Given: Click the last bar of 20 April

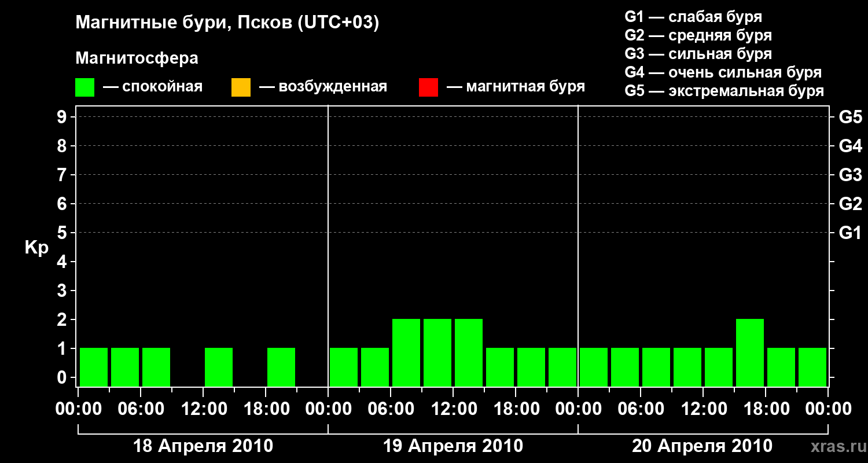Looking at the screenshot, I should pyautogui.click(x=812, y=367).
